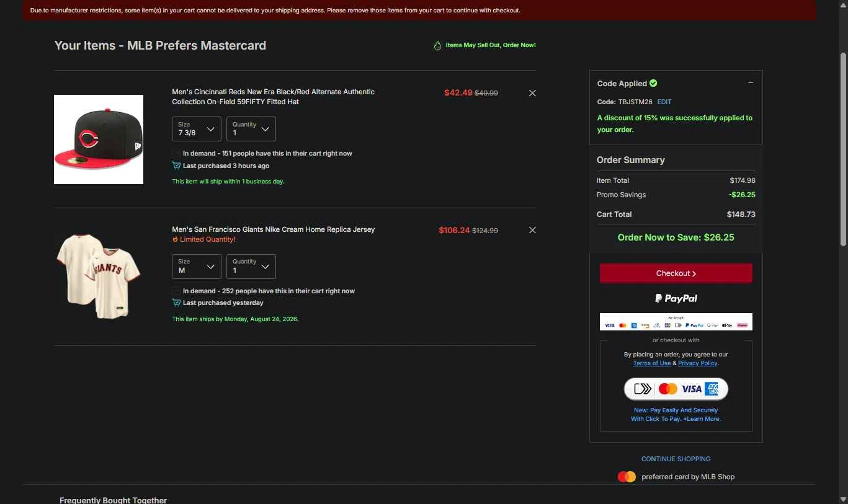Click 'This item ships by Monday, August 24, 2026'
The height and width of the screenshot is (504, 848).
point(235,319)
